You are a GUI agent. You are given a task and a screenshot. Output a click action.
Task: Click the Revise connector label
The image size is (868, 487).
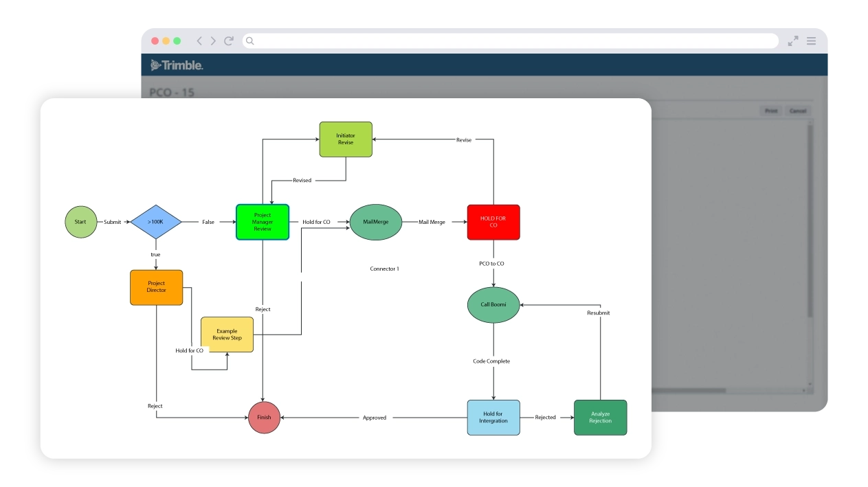click(x=464, y=139)
